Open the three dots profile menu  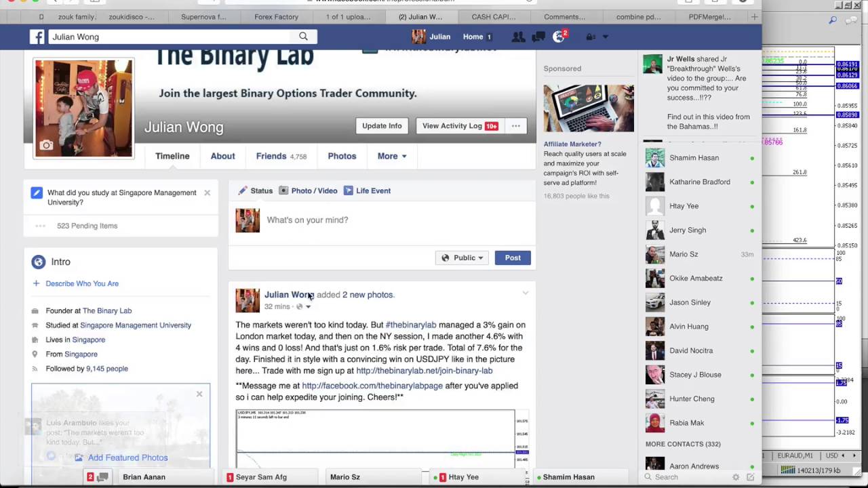coord(515,126)
